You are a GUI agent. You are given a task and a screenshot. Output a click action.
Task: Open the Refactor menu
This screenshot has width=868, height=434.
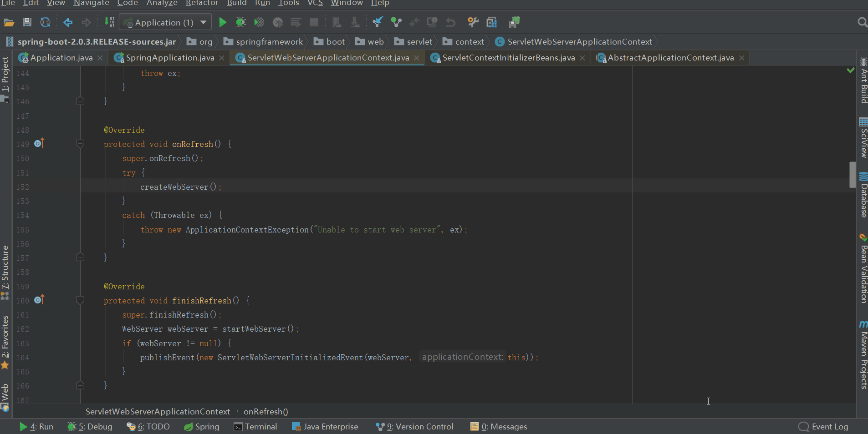[x=202, y=3]
